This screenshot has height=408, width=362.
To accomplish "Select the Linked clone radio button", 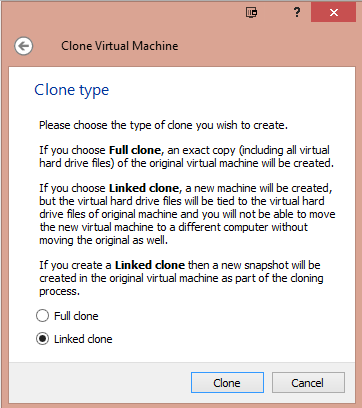I will click(x=42, y=339).
